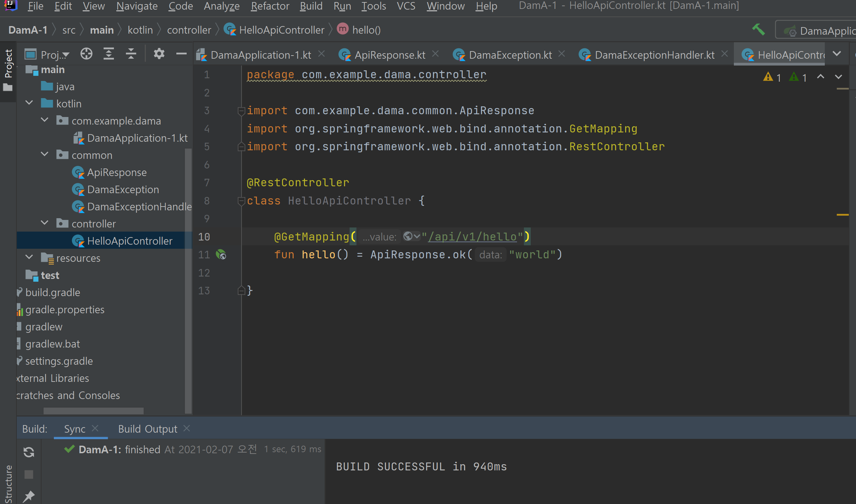The width and height of the screenshot is (856, 504).
Task: Pin the Build tool window
Action: tap(29, 496)
